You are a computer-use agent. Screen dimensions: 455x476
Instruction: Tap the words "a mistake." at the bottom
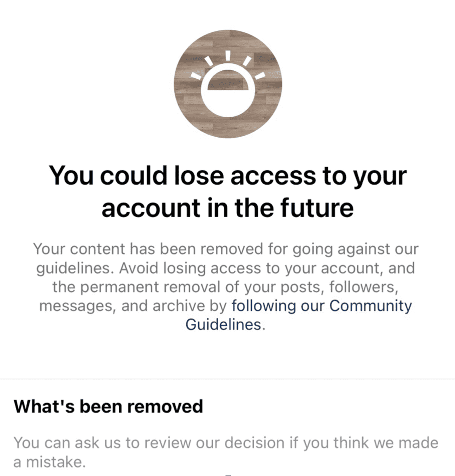coord(49,462)
